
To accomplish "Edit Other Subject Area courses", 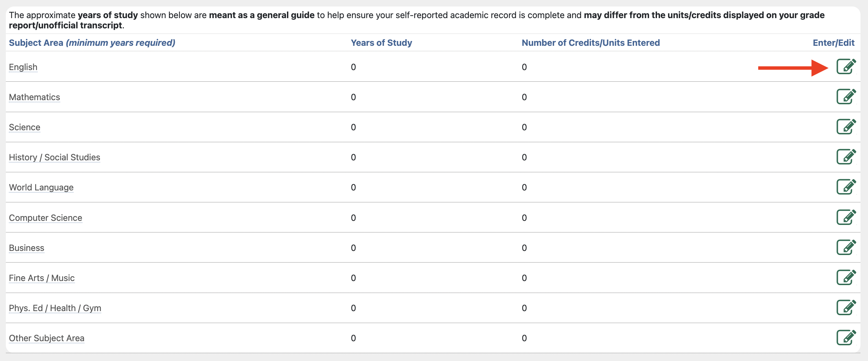I will pos(846,338).
